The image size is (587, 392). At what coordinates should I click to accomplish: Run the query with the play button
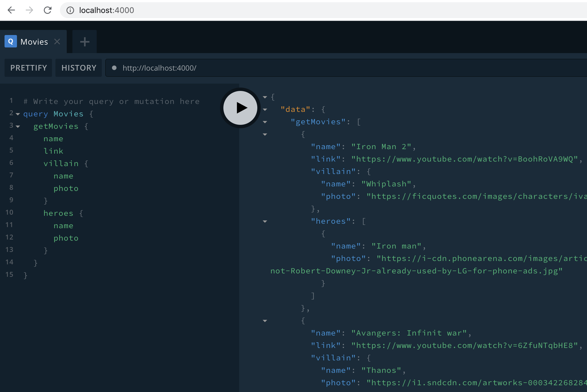(x=240, y=108)
